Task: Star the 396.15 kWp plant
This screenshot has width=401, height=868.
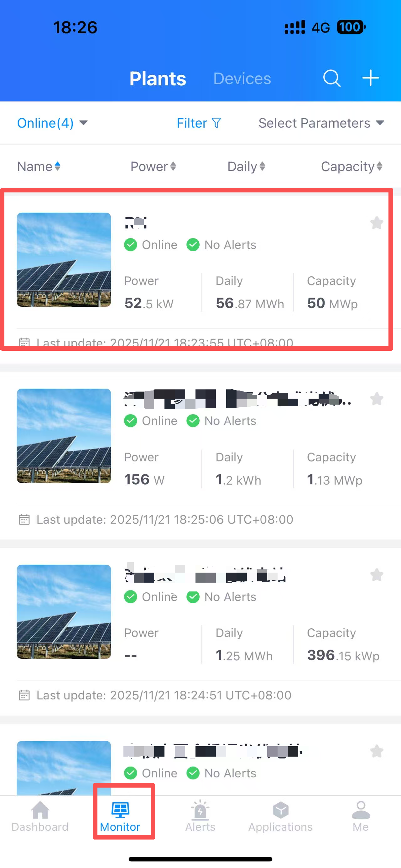Action: pyautogui.click(x=376, y=575)
